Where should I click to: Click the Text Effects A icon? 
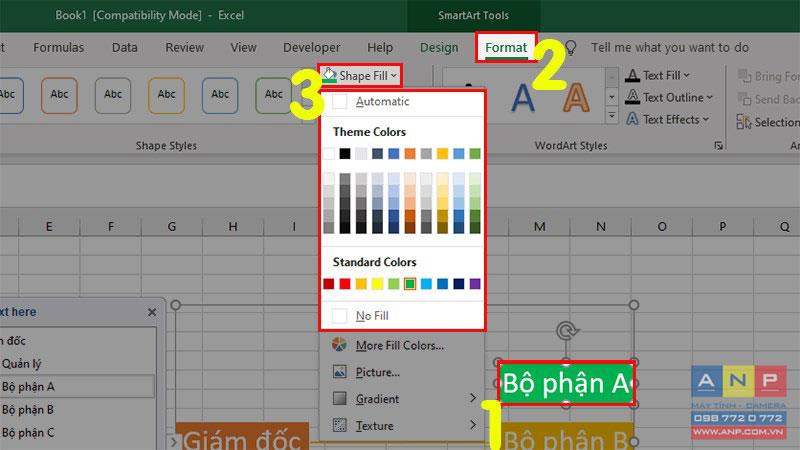pyautogui.click(x=632, y=119)
